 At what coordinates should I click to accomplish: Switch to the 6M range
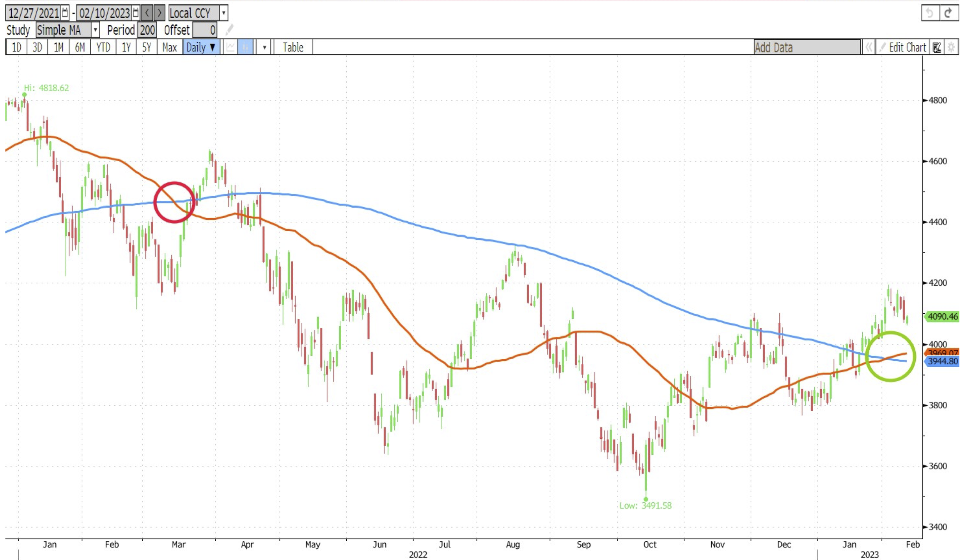point(80,47)
